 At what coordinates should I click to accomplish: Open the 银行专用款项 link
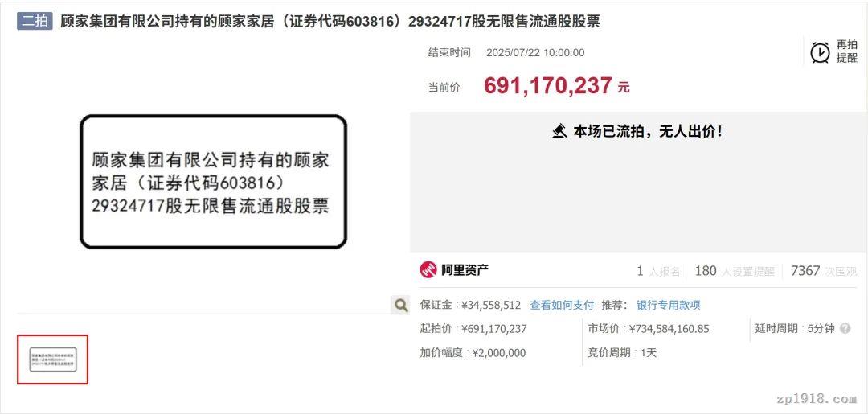pyautogui.click(x=668, y=305)
